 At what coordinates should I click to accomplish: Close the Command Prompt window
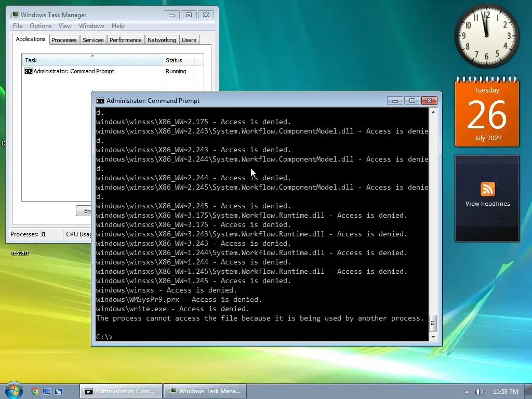coord(429,101)
